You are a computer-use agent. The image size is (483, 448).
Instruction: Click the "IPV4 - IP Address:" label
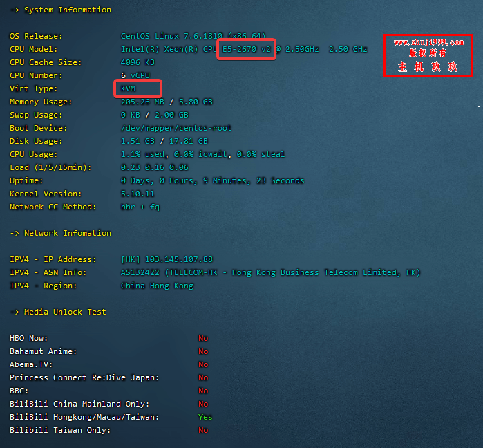[53, 259]
